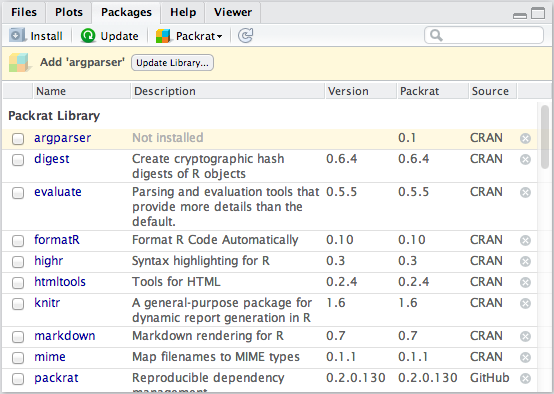
Task: Open the mime package link
Action: (50, 357)
